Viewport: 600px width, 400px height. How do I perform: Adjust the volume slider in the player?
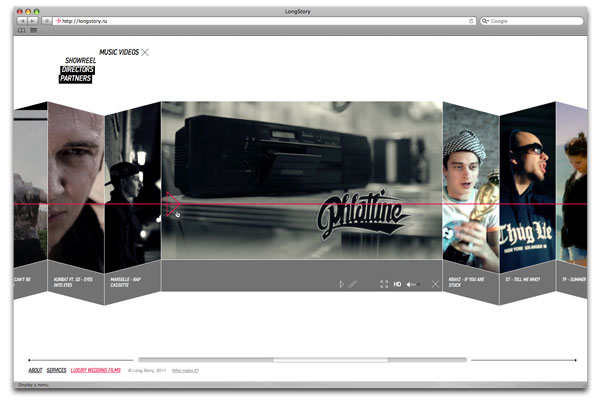(416, 284)
